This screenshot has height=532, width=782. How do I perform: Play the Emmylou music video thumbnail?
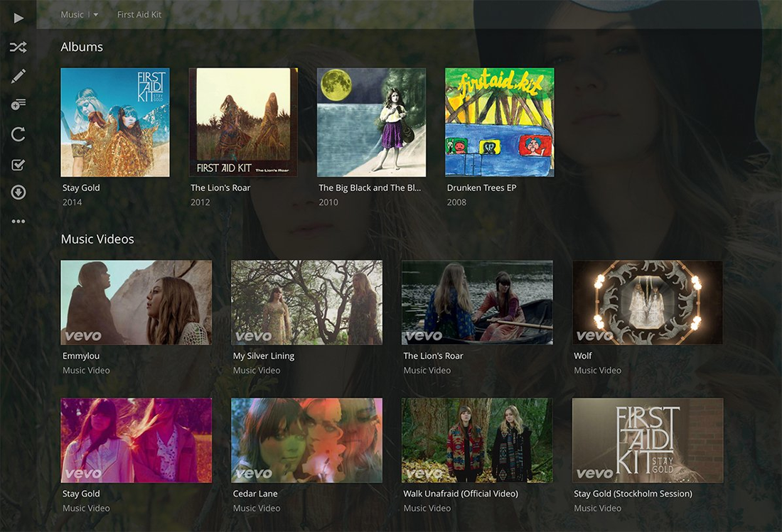(x=136, y=303)
